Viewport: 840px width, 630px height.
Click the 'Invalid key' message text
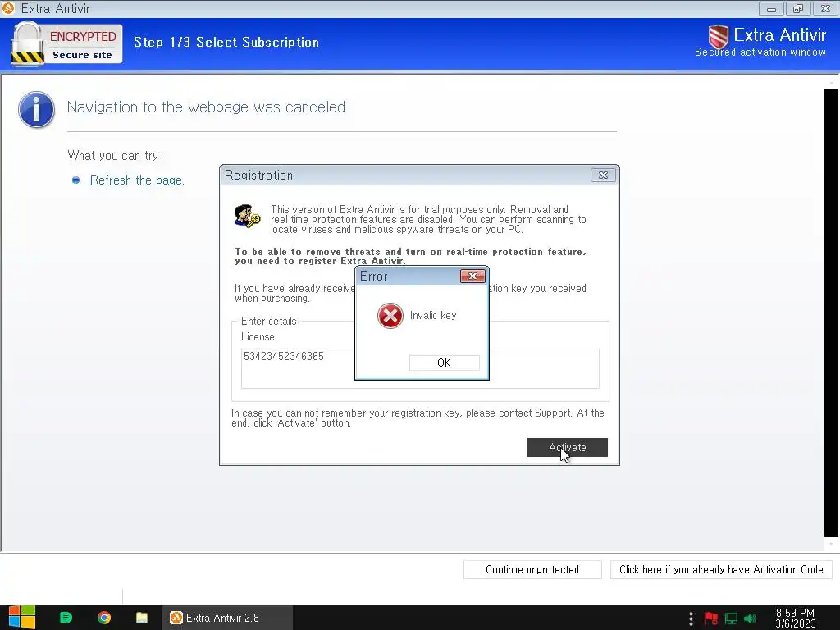point(433,316)
